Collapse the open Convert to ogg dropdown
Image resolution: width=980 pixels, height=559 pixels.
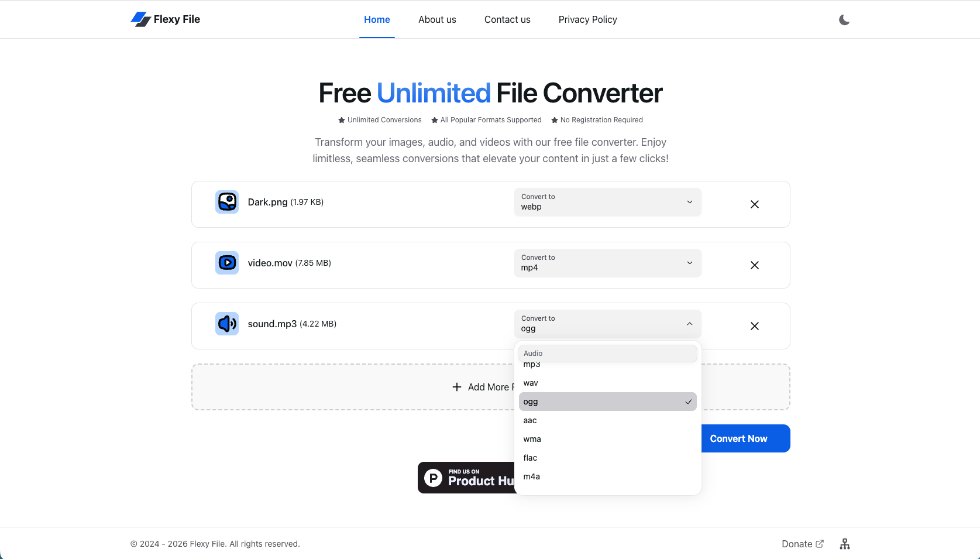(607, 324)
